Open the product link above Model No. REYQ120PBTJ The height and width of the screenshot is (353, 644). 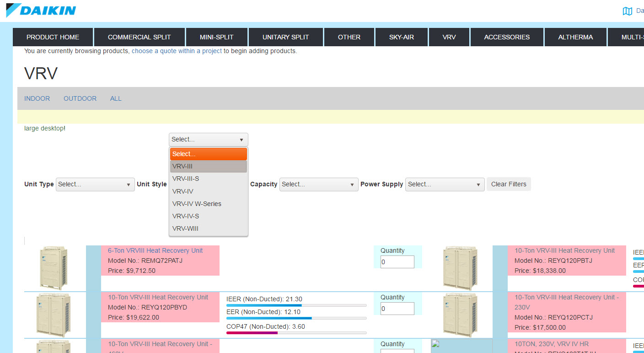pyautogui.click(x=564, y=250)
